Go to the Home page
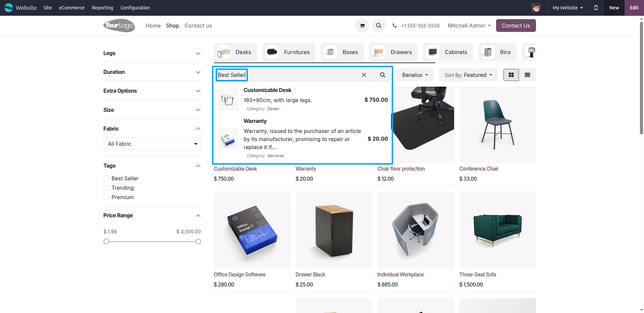The height and width of the screenshot is (313, 644). coord(153,26)
